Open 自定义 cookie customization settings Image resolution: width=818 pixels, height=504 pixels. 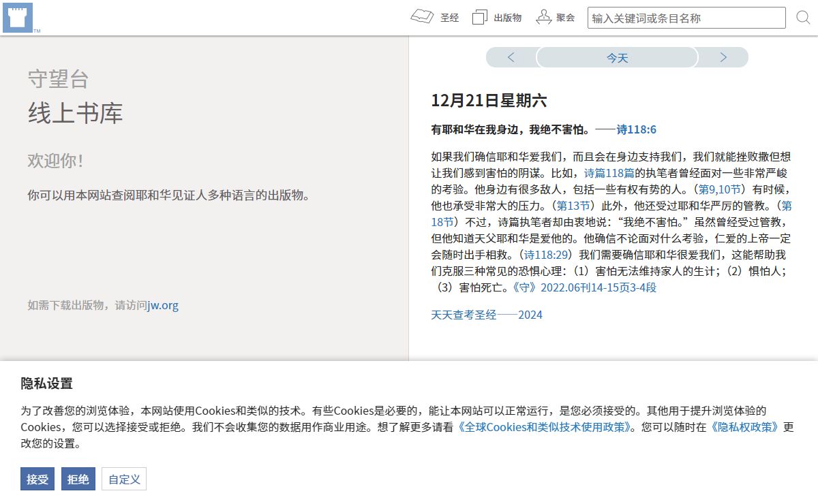coord(124,479)
